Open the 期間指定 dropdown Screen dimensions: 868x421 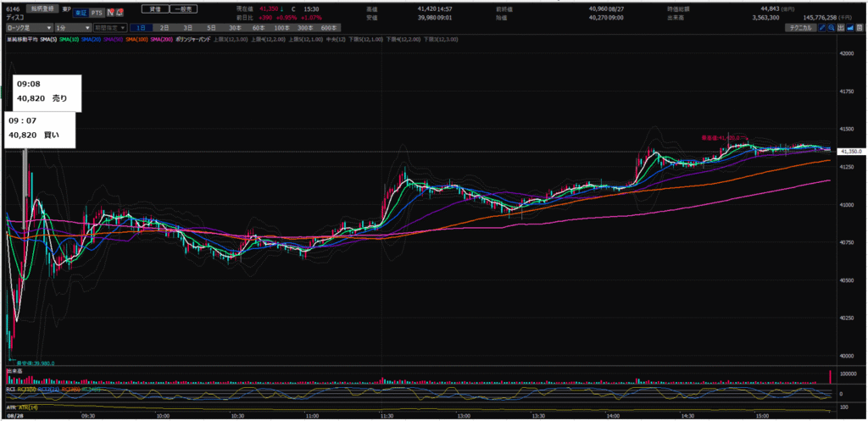[109, 27]
